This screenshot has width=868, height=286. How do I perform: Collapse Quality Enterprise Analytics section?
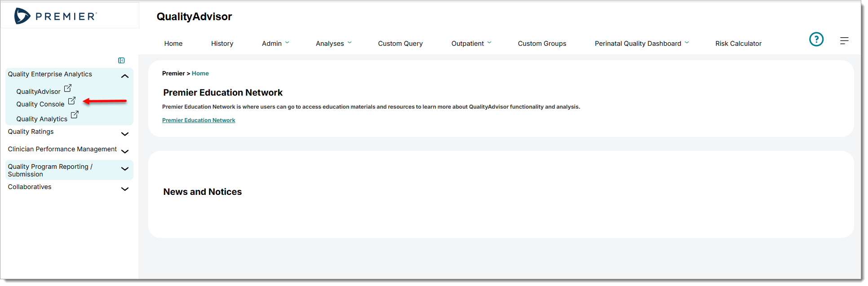(x=125, y=76)
